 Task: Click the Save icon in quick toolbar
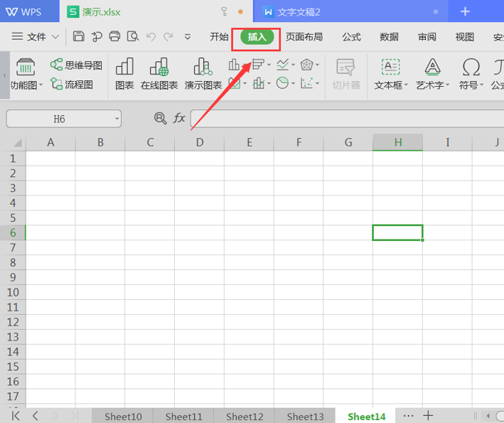(x=78, y=37)
